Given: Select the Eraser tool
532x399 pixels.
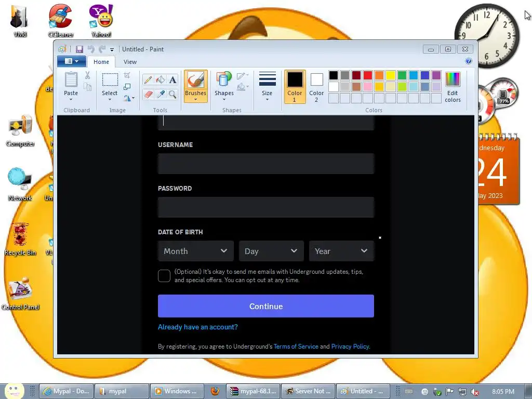Looking at the screenshot, I should coord(148,94).
